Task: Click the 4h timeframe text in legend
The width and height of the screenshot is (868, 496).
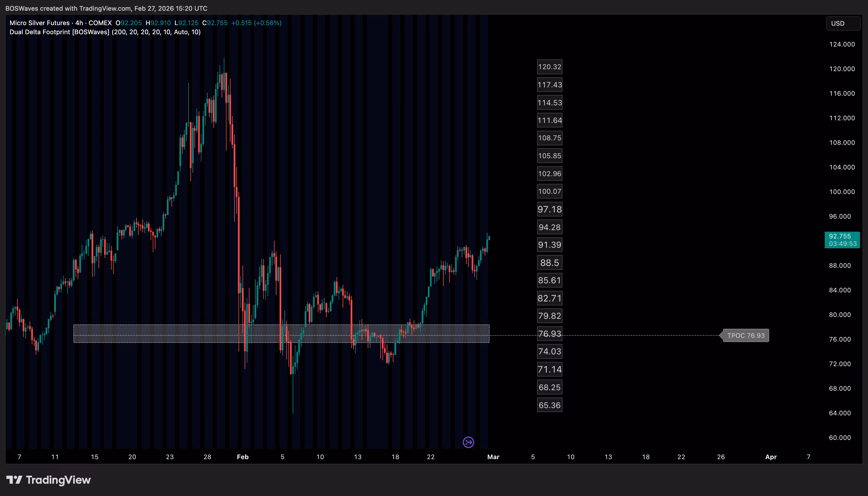Action: point(79,23)
